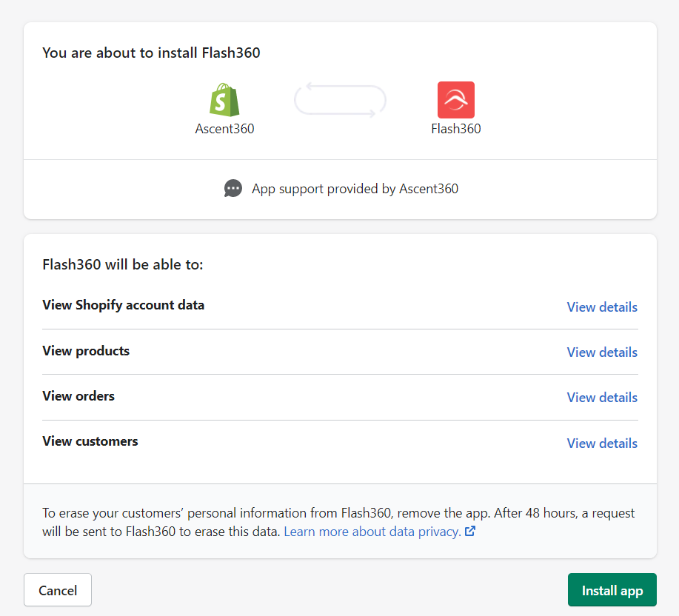This screenshot has height=616, width=679.
Task: Click the You are about to install heading
Action: click(151, 53)
